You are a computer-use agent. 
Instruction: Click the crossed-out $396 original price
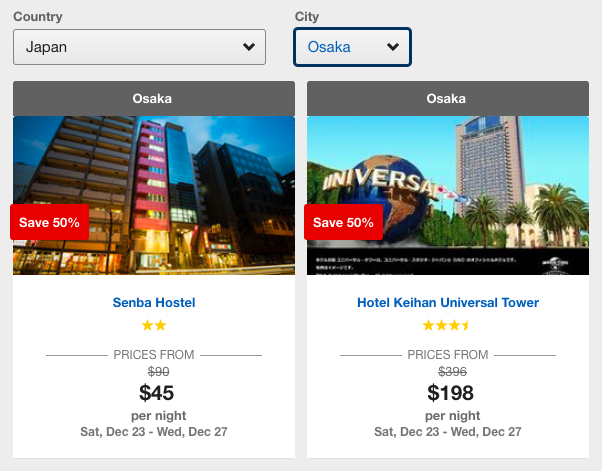(x=453, y=371)
